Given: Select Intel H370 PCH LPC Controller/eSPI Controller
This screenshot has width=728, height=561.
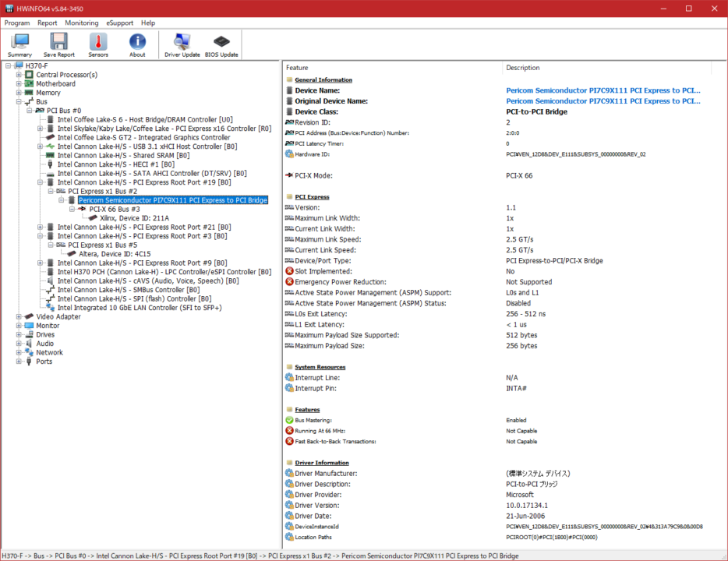Looking at the screenshot, I should pyautogui.click(x=164, y=272).
